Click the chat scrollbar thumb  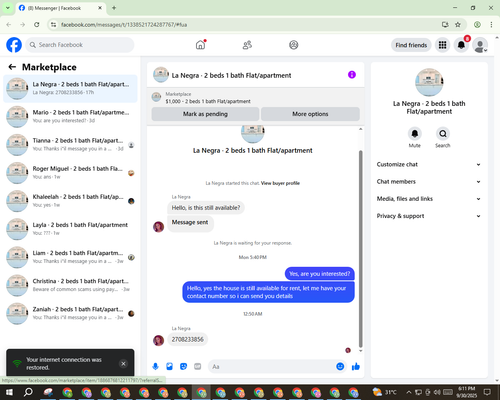[x=360, y=249]
